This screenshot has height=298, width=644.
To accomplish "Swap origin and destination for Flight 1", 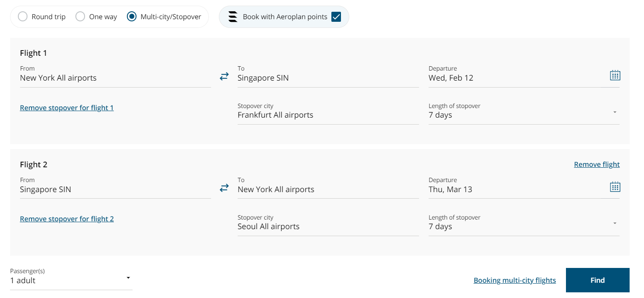I will pos(224,76).
